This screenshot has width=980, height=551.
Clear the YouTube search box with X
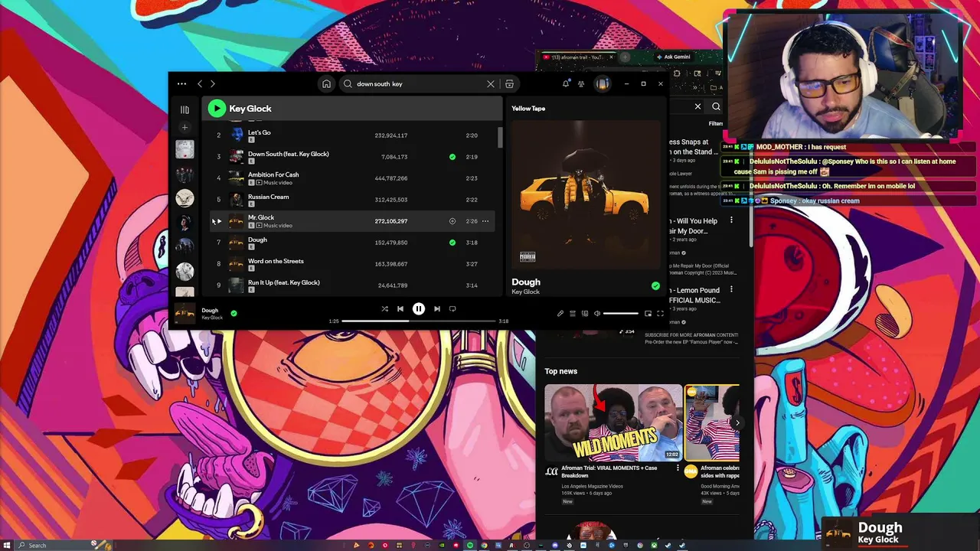(697, 106)
